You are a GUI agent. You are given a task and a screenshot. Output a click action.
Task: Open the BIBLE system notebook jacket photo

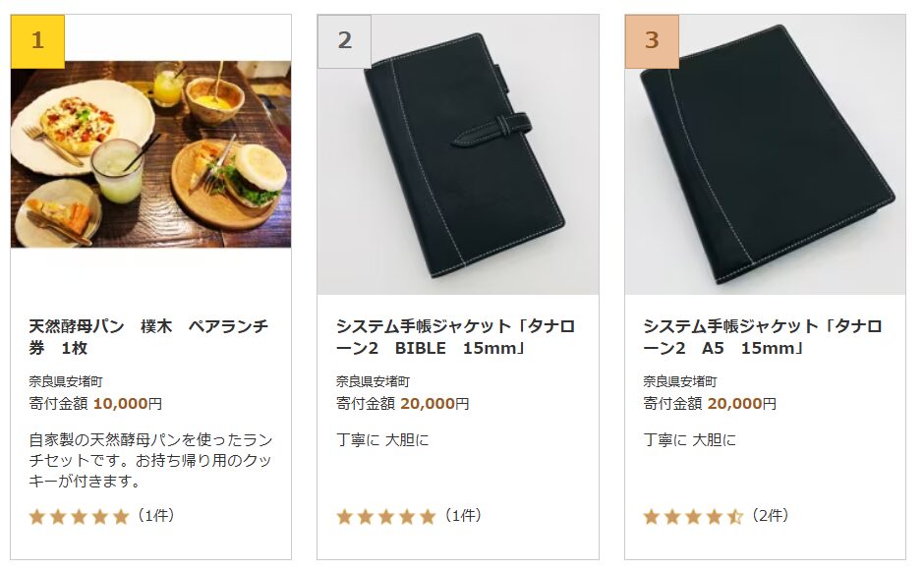tap(458, 154)
